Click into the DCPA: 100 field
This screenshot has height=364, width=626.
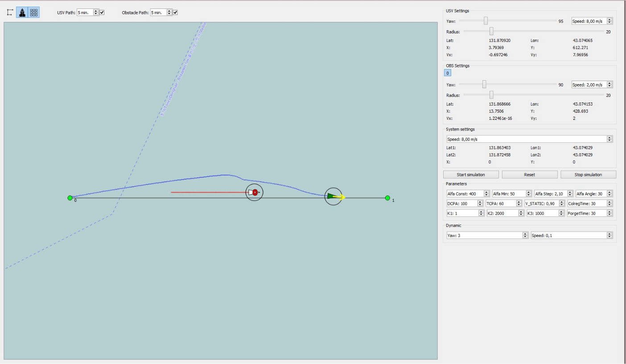point(461,204)
